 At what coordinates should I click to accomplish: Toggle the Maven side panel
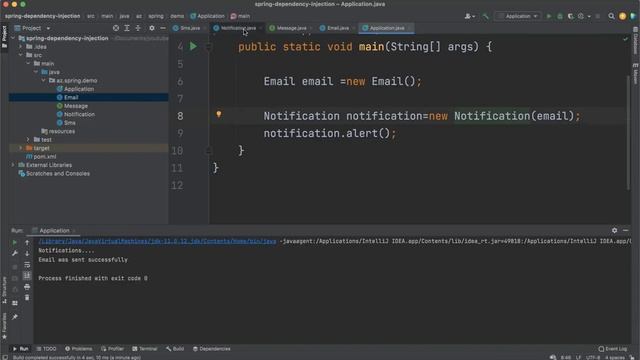point(636,73)
